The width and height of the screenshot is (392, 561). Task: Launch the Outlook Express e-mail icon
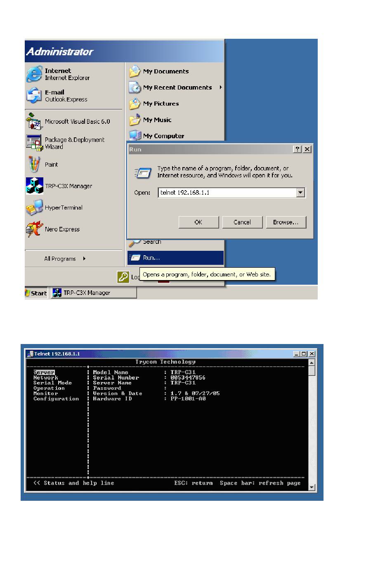click(34, 96)
